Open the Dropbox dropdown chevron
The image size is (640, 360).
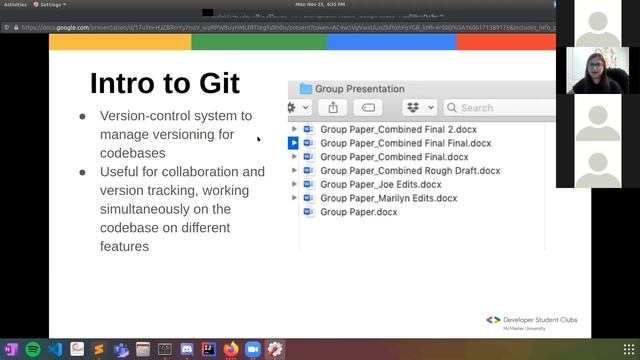pyautogui.click(x=431, y=108)
